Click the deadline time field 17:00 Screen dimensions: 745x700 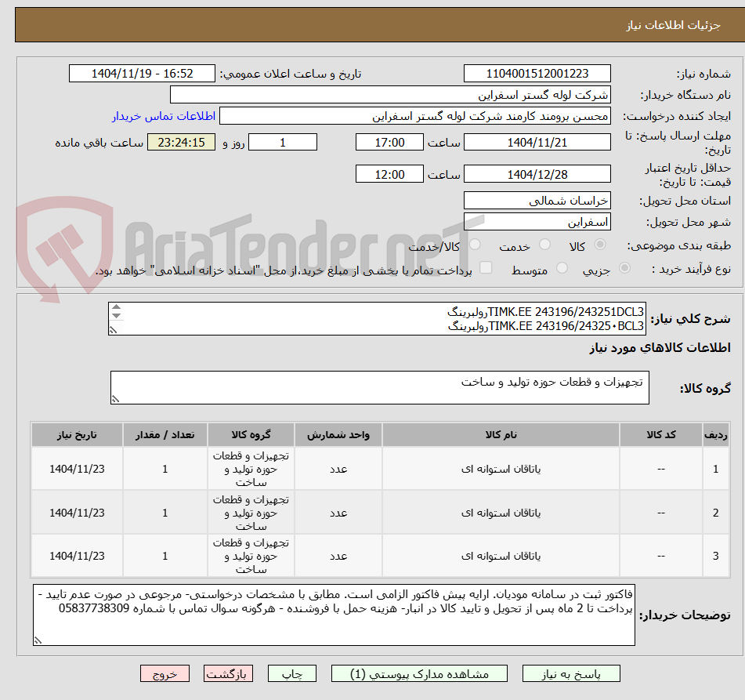tap(389, 142)
